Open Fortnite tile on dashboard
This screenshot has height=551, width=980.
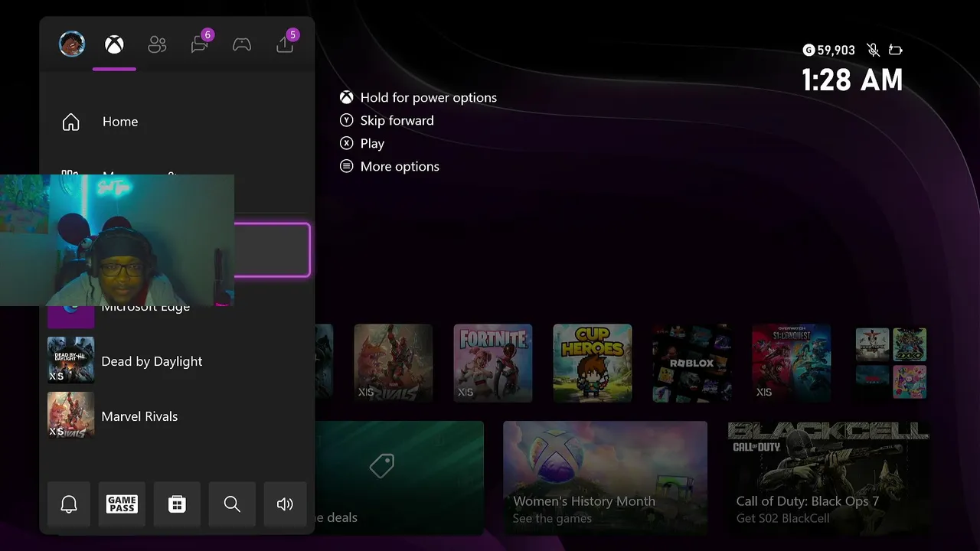[x=493, y=363]
